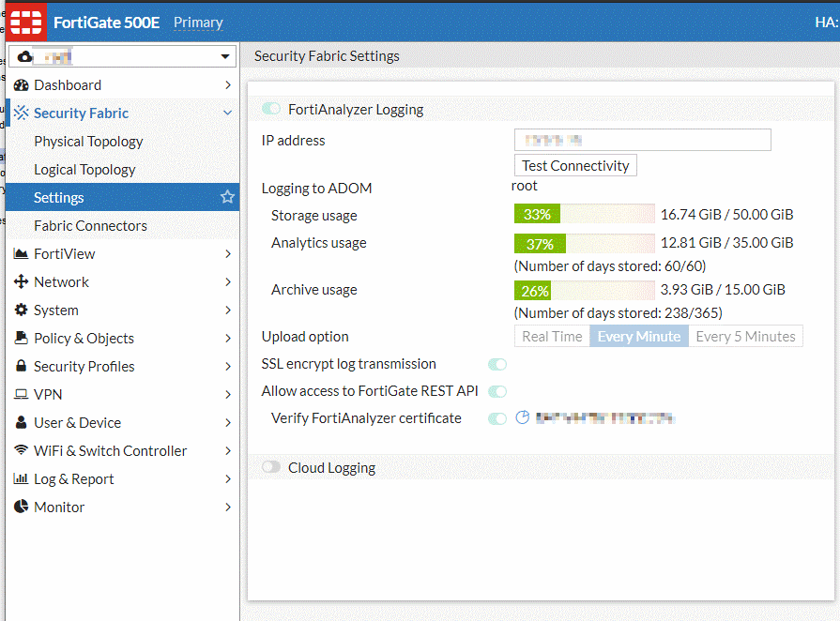840x621 pixels.
Task: Click the Logging to ADOM root value
Action: tap(524, 186)
